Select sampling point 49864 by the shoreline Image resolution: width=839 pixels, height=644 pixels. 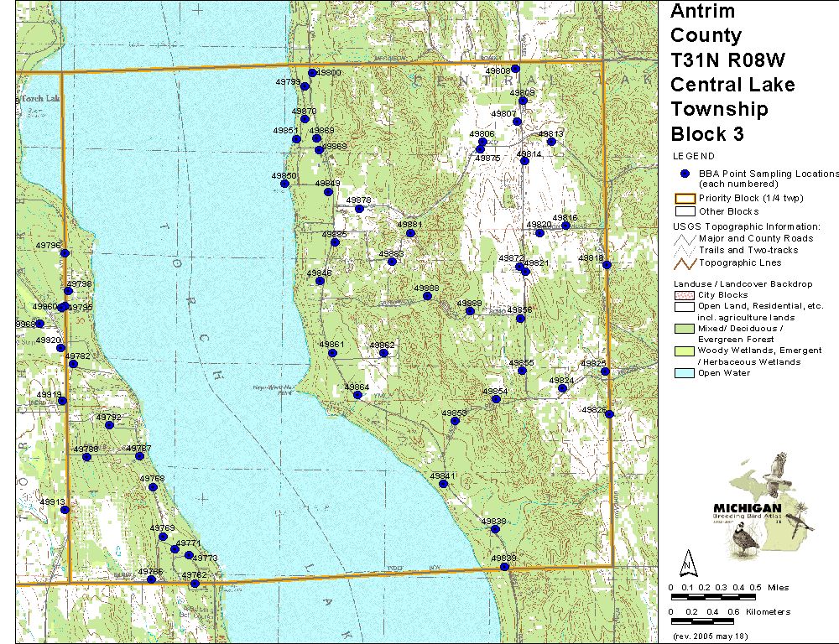point(357,395)
